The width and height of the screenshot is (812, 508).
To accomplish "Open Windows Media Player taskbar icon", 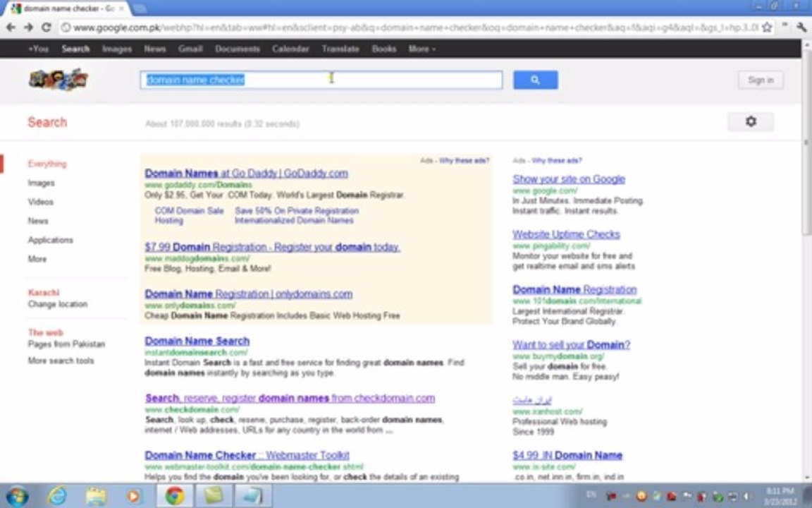I will coord(134,496).
